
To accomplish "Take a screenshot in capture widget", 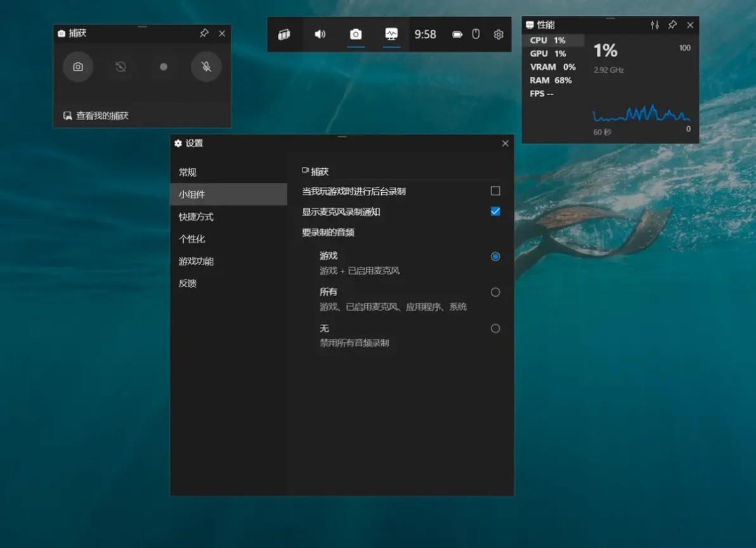I will tap(78, 67).
